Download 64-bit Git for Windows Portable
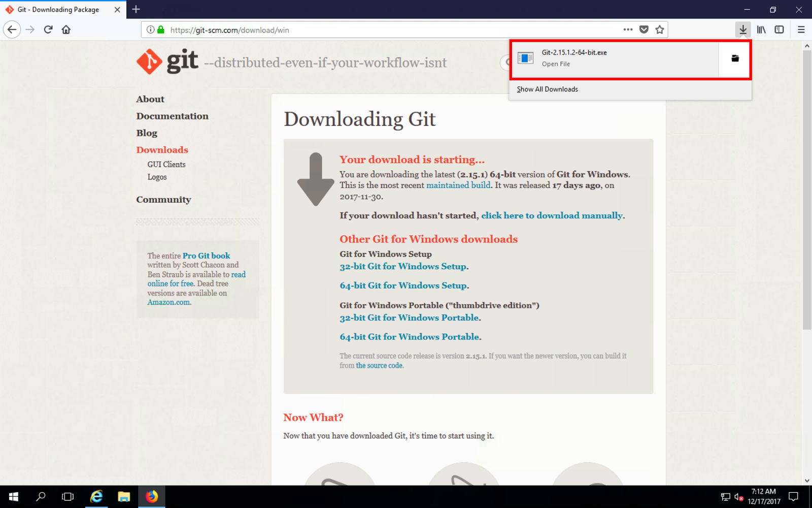 (410, 337)
